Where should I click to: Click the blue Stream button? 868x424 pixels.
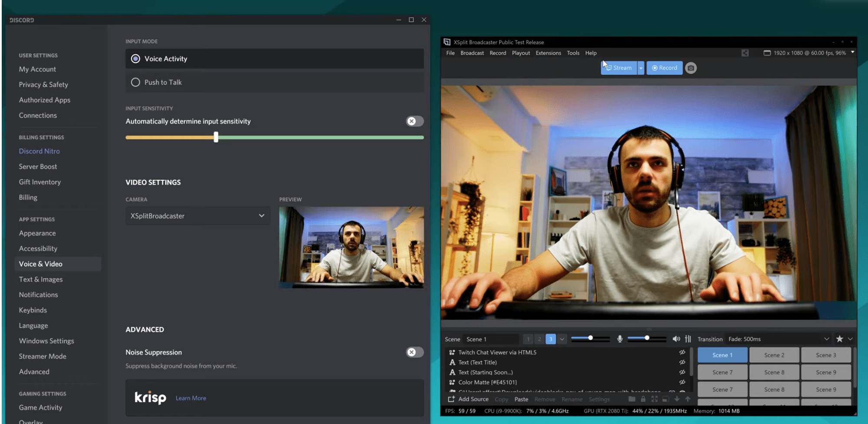(x=619, y=68)
